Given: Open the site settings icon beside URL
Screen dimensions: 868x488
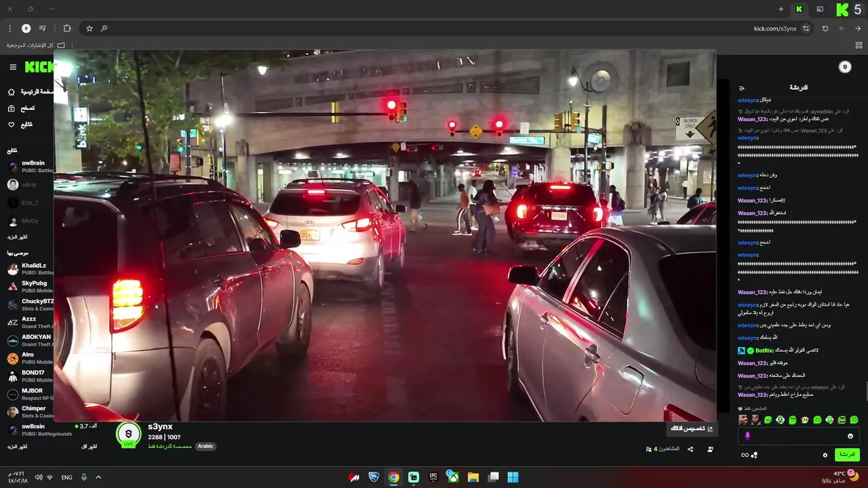Looking at the screenshot, I should pos(806,28).
